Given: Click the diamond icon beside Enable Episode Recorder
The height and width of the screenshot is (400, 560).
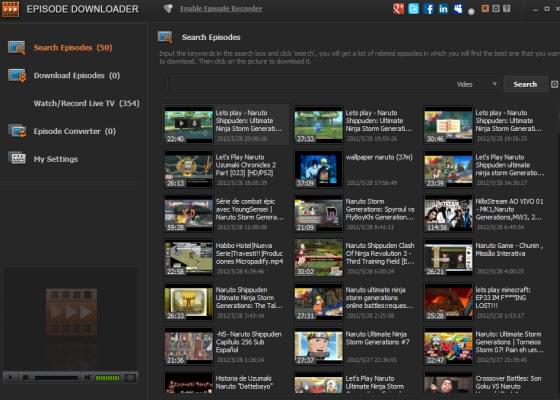Looking at the screenshot, I should tap(168, 9).
